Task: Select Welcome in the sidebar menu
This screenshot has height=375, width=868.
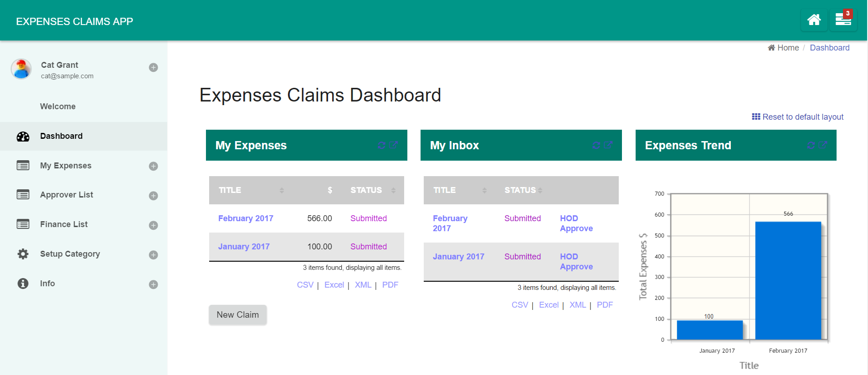Action: (58, 106)
